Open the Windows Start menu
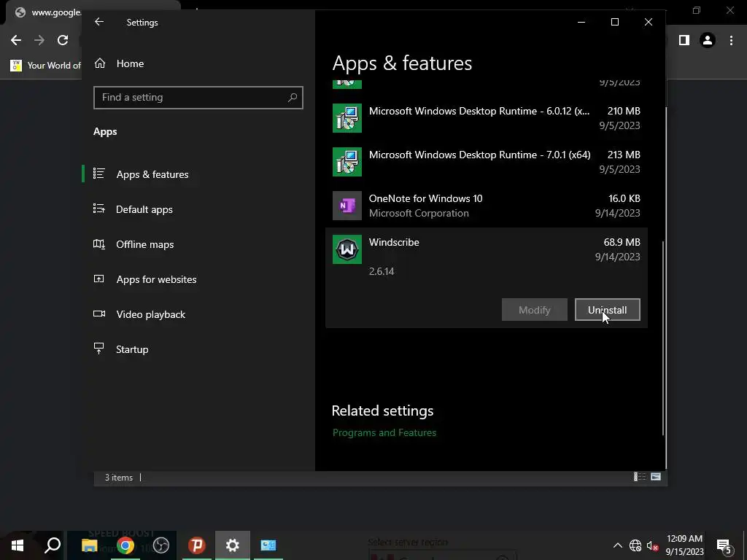 click(x=18, y=545)
